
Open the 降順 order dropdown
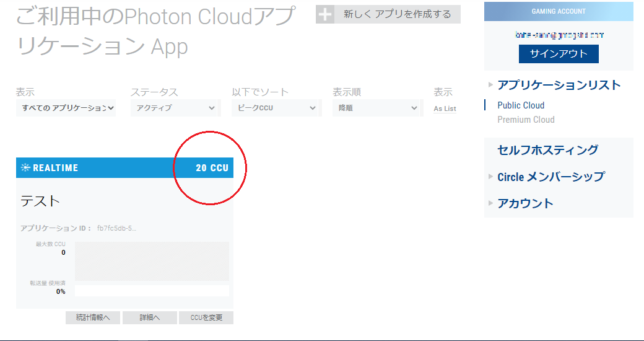pyautogui.click(x=376, y=108)
